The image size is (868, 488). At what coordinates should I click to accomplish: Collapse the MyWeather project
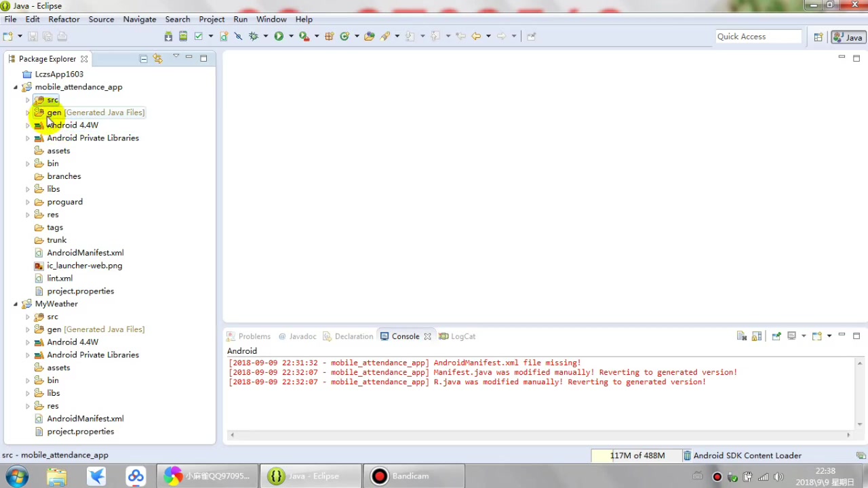pos(16,304)
